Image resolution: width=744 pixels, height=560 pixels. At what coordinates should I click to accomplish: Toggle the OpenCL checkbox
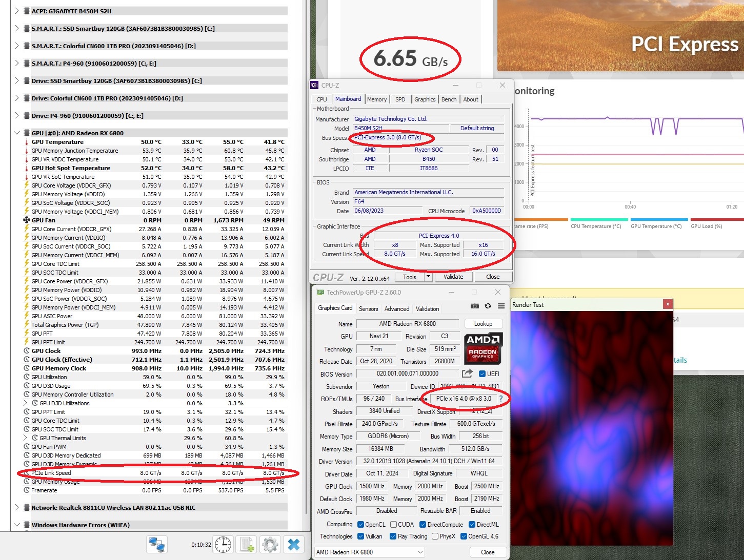pos(361,525)
